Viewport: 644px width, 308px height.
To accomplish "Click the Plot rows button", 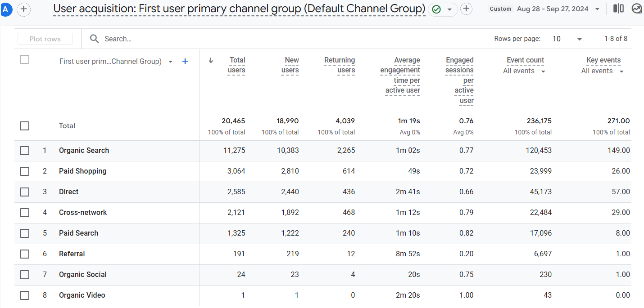I will (x=45, y=39).
